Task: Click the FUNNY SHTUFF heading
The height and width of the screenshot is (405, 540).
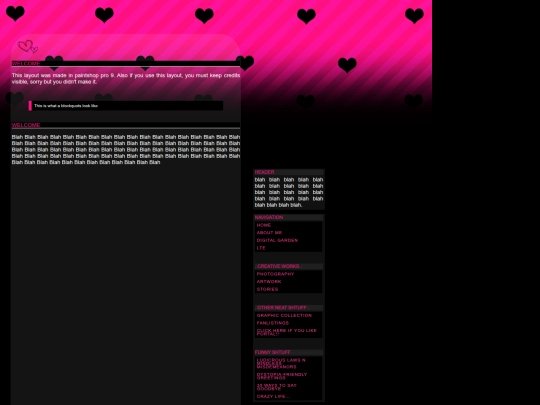Action: pyautogui.click(x=272, y=352)
